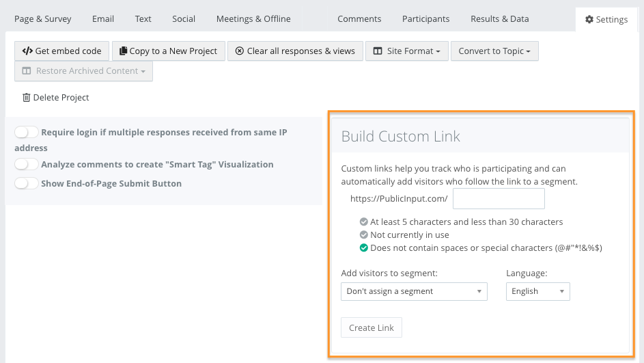Go to the Results & Data tab
This screenshot has width=644, height=363.
coord(498,19)
